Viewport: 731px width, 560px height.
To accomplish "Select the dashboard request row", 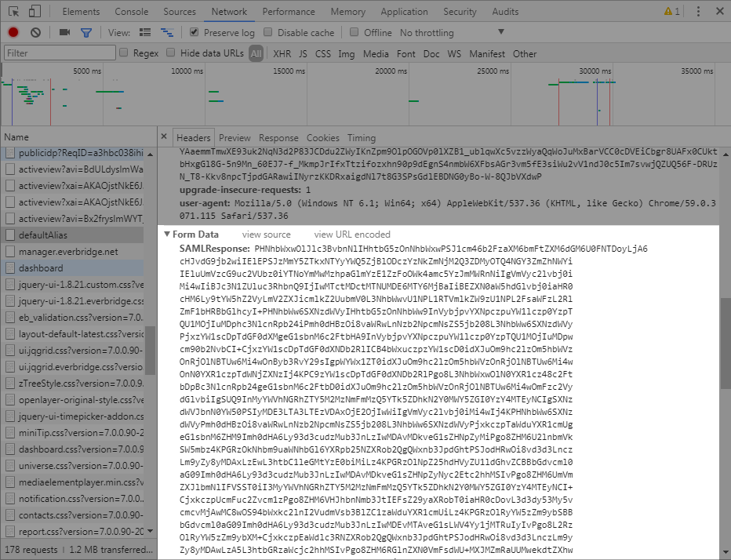I will point(72,268).
